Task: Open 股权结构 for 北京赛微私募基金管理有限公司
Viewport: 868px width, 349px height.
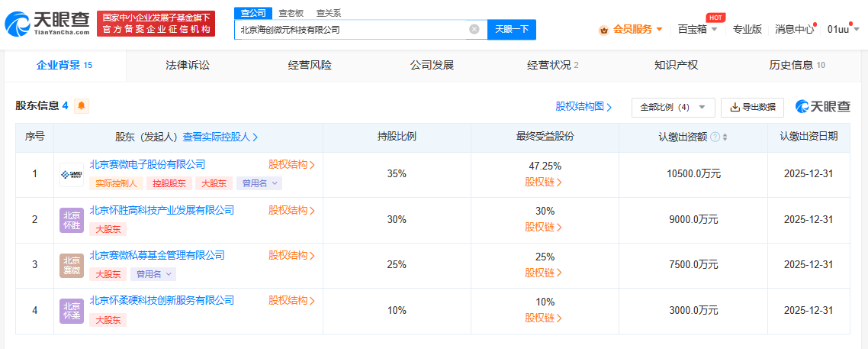Action: [x=291, y=255]
